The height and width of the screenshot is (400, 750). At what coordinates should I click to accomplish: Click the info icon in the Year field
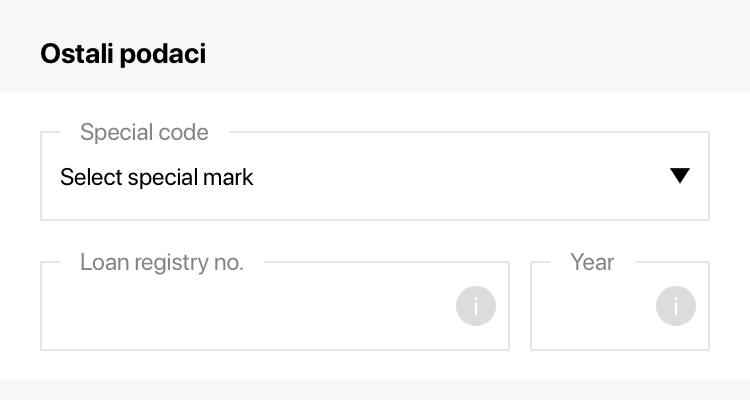(x=676, y=306)
